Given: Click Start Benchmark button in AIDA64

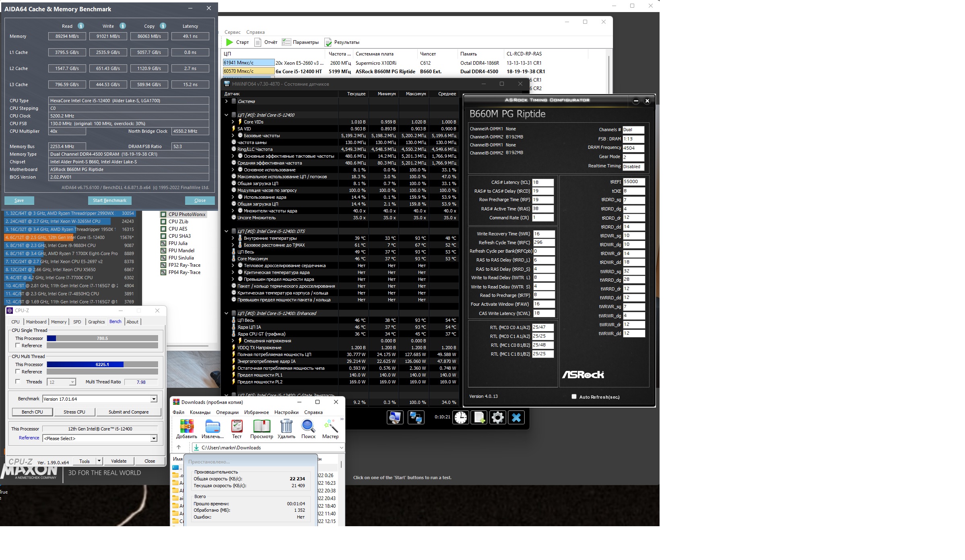Looking at the screenshot, I should pos(109,200).
